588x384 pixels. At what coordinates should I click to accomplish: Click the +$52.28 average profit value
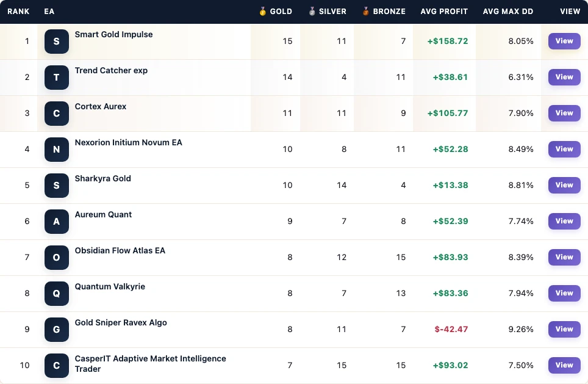pyautogui.click(x=450, y=150)
